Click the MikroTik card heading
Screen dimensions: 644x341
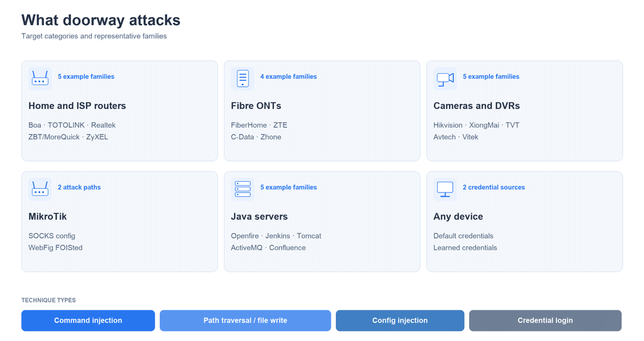[x=48, y=216]
